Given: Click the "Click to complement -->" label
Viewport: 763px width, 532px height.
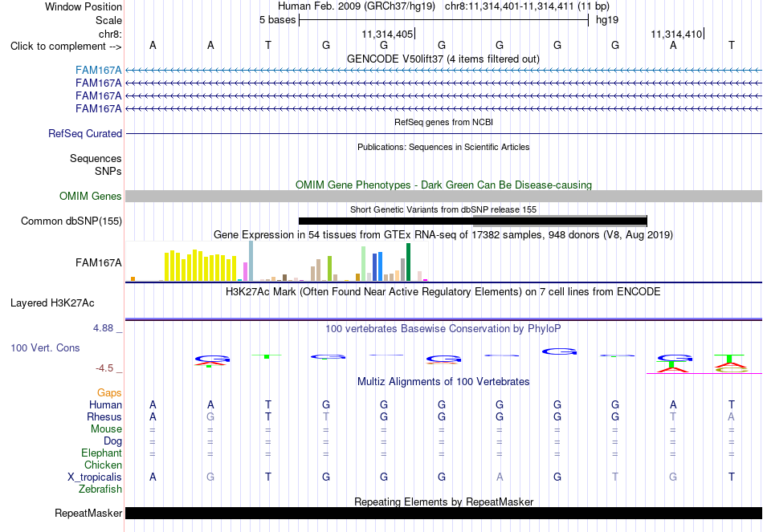Looking at the screenshot, I should (66, 47).
